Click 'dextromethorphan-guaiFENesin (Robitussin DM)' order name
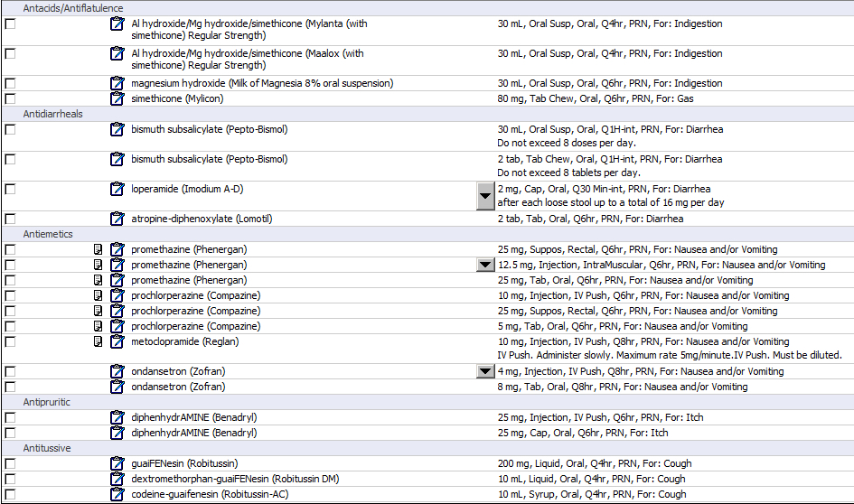Image resolution: width=854 pixels, height=504 pixels. click(235, 479)
